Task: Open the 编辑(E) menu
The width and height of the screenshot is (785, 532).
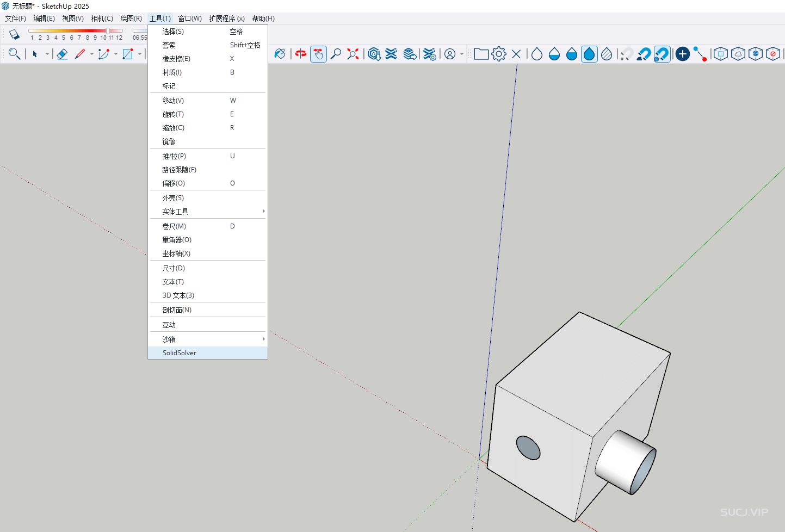Action: (44, 18)
